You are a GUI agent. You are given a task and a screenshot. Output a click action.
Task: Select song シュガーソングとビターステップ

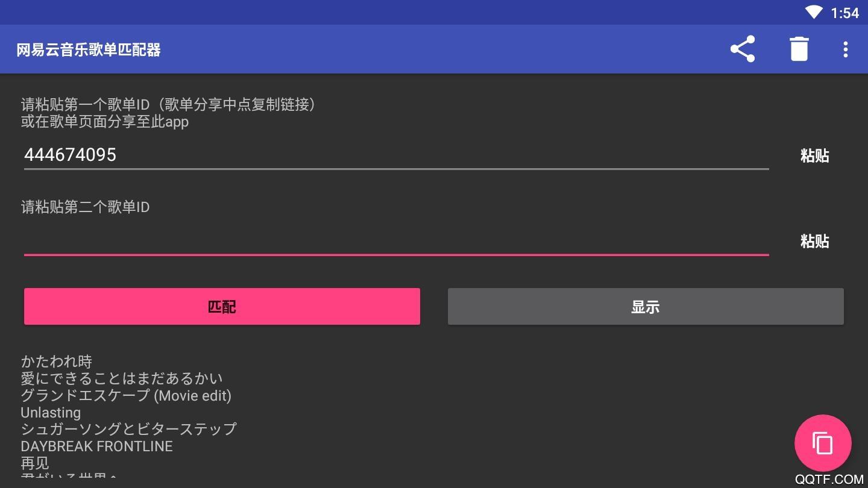[128, 430]
